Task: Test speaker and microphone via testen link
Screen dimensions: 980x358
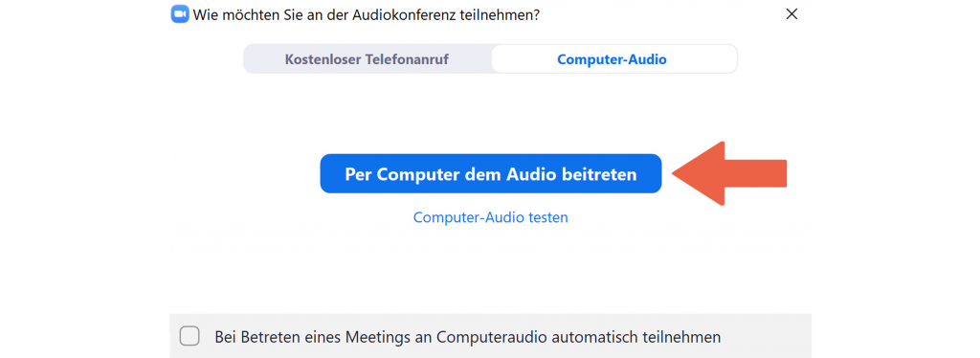Action: (x=491, y=217)
